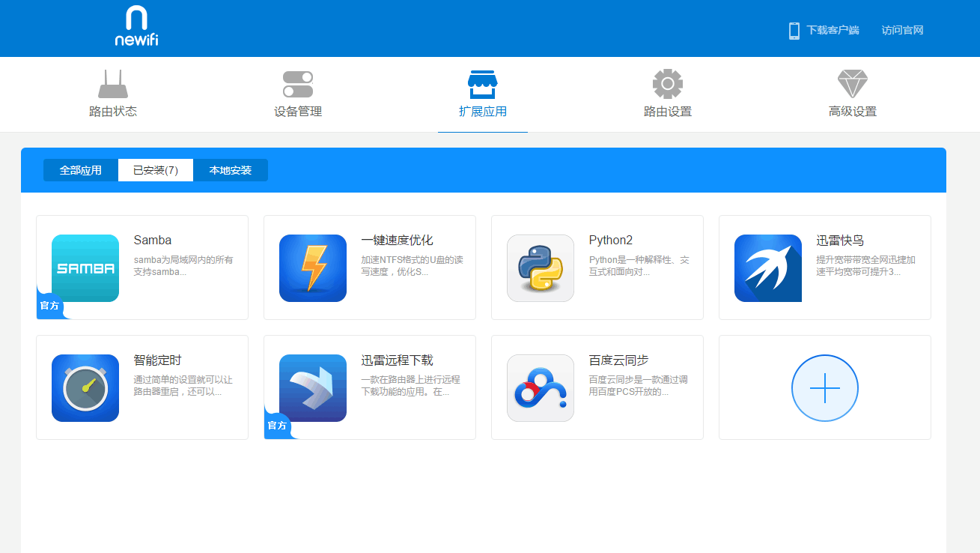Click the toggle-switches icon for 设备管理
Image resolution: width=980 pixels, height=553 pixels.
point(298,84)
